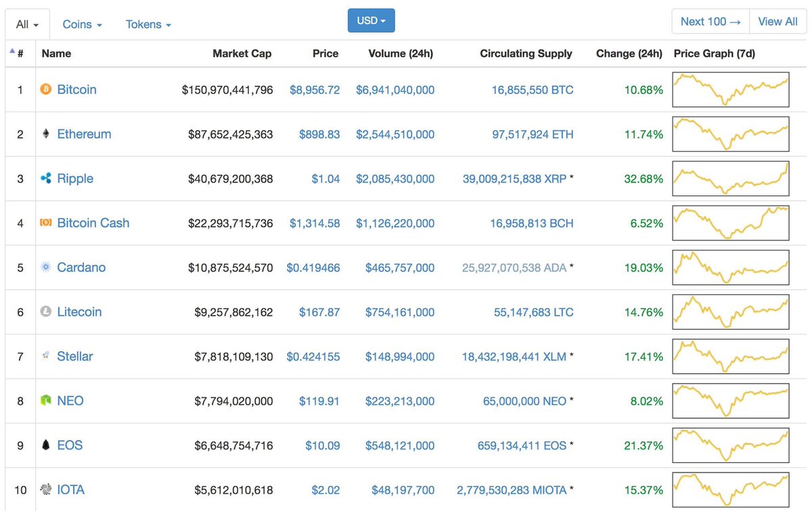
Task: Go to Next 100 results
Action: [x=710, y=22]
